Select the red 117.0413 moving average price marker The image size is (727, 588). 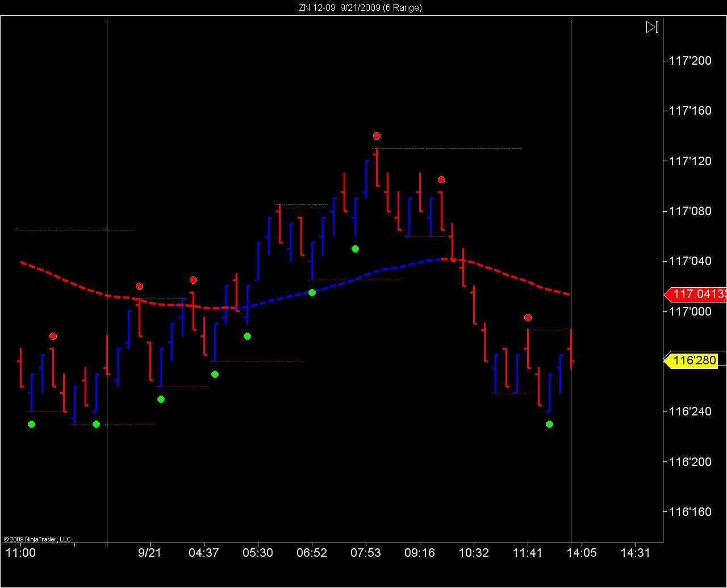pos(695,294)
